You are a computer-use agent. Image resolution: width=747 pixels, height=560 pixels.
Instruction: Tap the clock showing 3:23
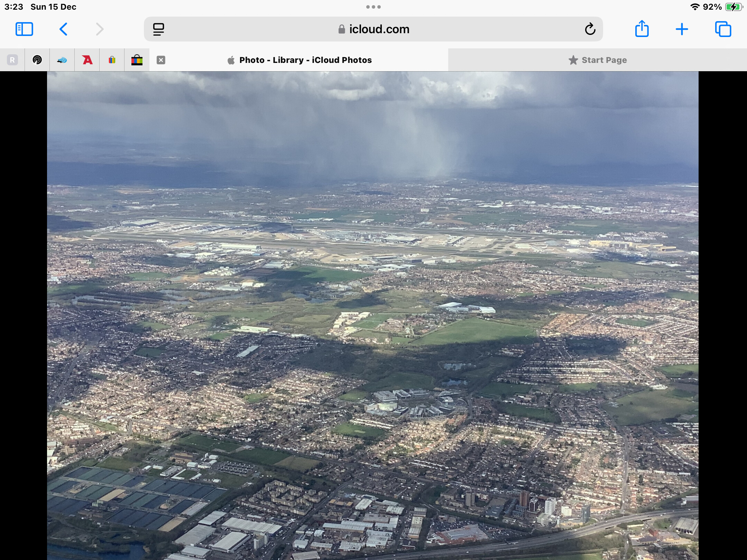tap(13, 7)
